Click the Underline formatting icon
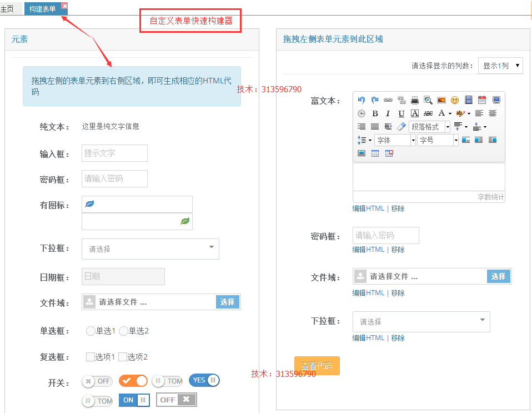The image size is (532, 413). [x=401, y=113]
